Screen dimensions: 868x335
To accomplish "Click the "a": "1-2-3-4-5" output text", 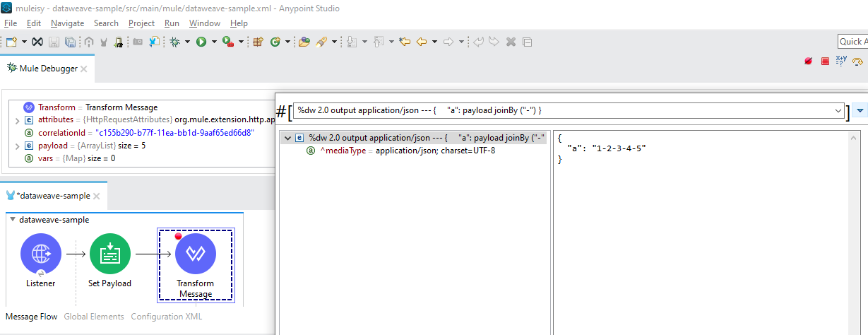I will (607, 148).
